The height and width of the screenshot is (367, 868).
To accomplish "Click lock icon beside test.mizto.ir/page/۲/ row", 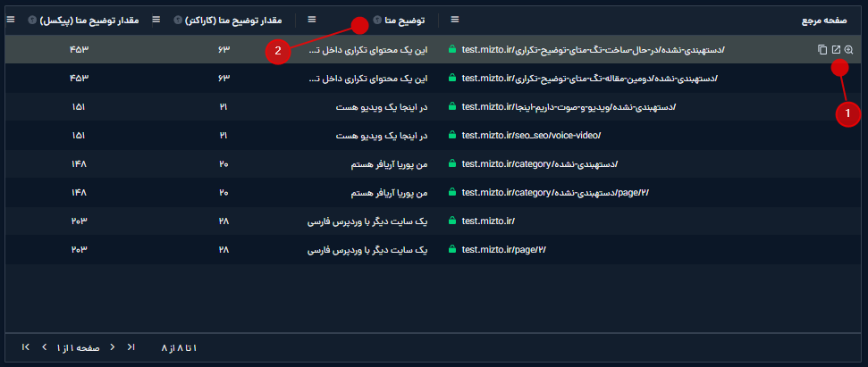I will pos(452,250).
